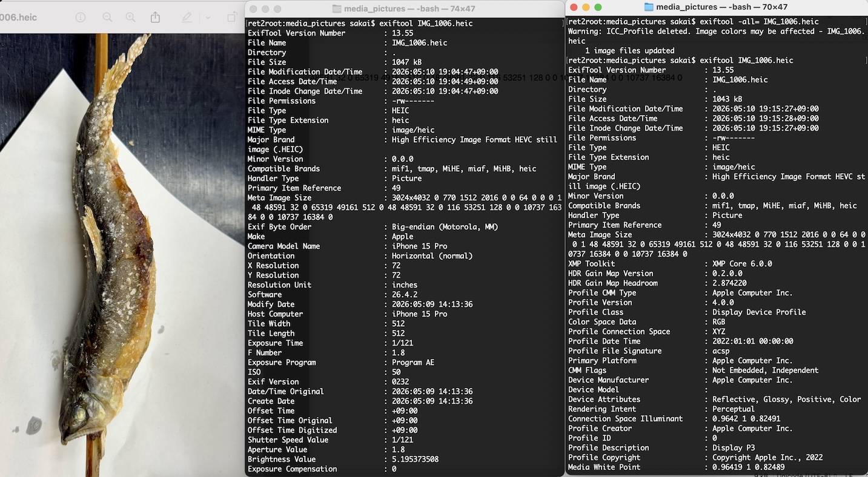Click the grilled fish photo in Preview

[121, 254]
